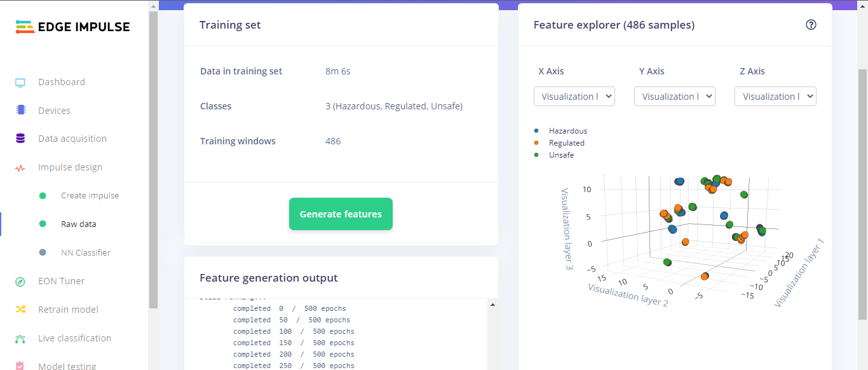Toggle Regulated class in legend
Viewport: 868px width, 370px height.
pyautogui.click(x=566, y=143)
